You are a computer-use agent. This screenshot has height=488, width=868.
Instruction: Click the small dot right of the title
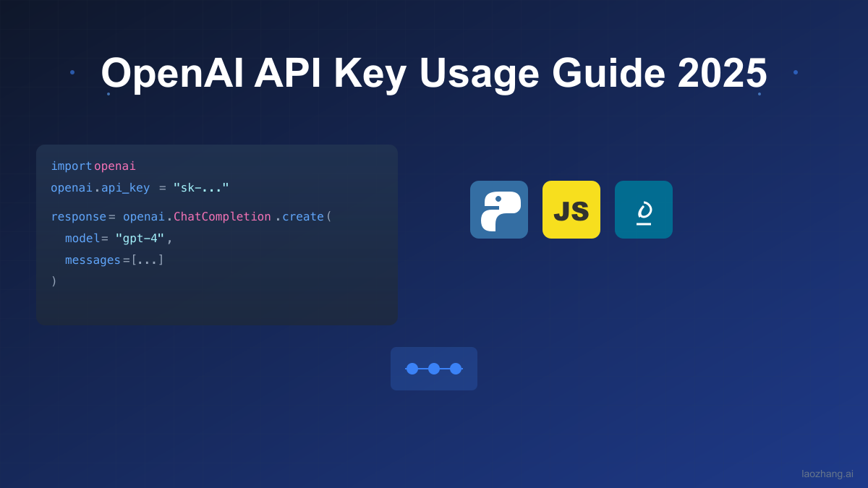[x=796, y=72]
